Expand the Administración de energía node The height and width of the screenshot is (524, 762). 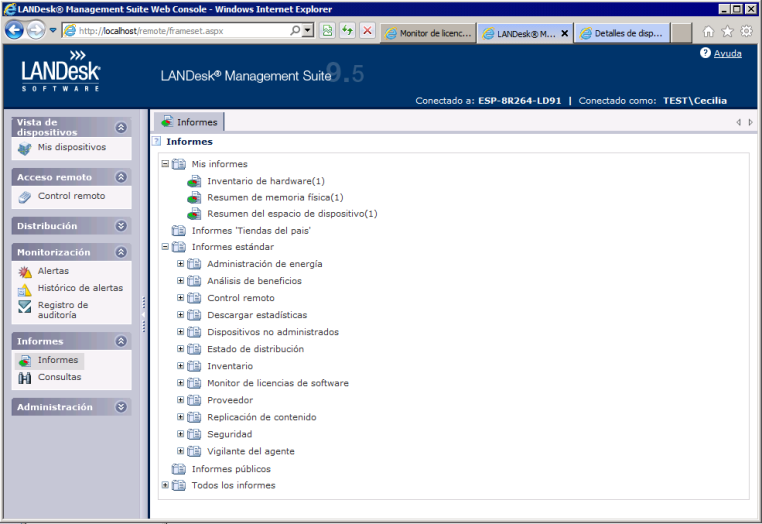pyautogui.click(x=180, y=263)
